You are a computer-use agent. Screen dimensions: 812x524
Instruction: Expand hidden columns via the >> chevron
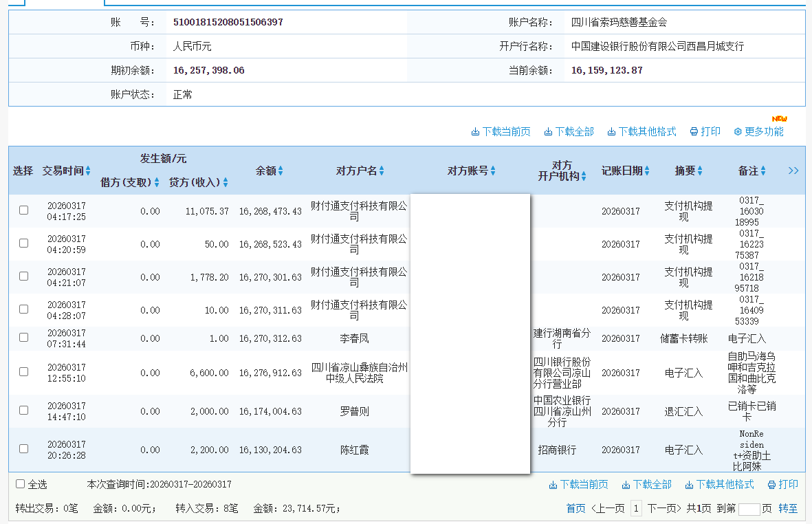pos(793,171)
